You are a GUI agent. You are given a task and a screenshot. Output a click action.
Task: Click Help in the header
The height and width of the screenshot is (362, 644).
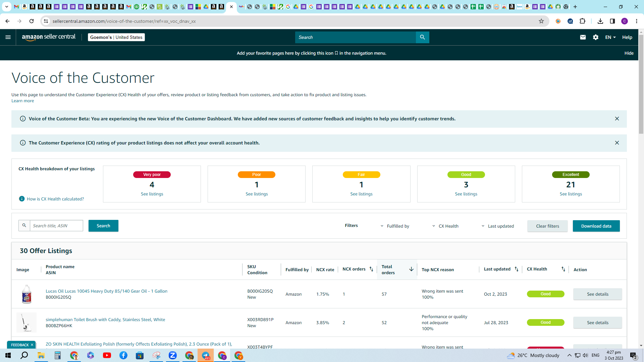point(627,37)
